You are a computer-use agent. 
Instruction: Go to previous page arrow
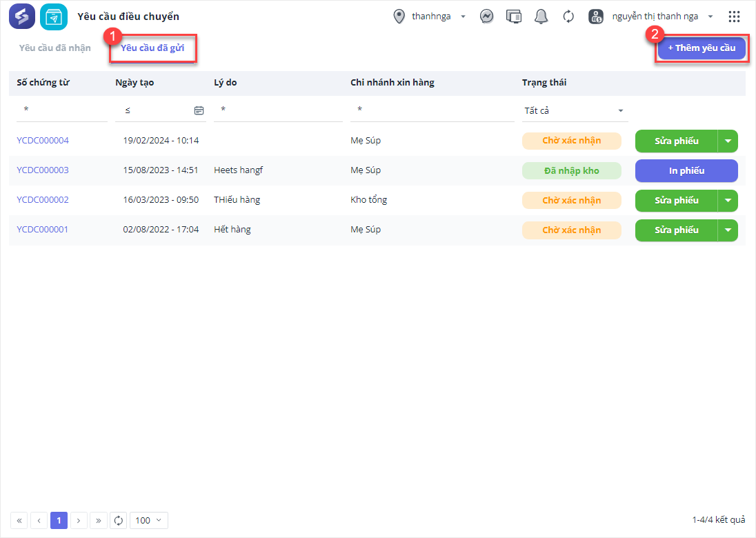point(39,520)
